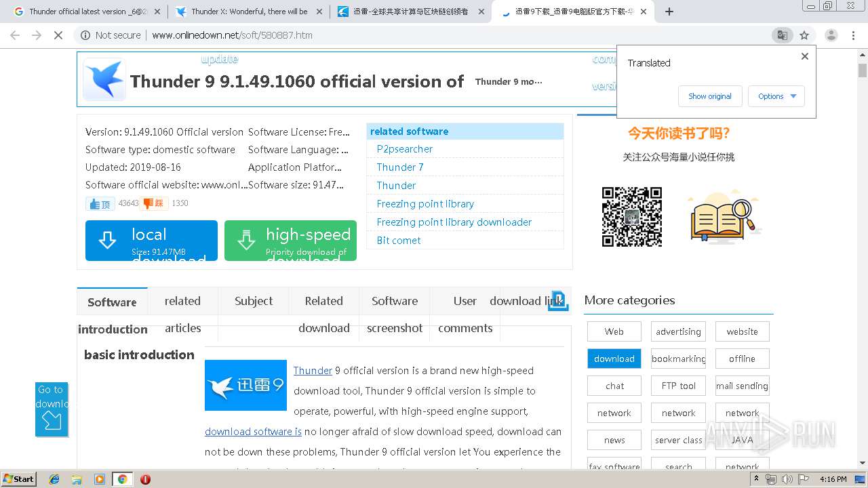The image size is (868, 488).
Task: Select the server class category
Action: point(678,440)
